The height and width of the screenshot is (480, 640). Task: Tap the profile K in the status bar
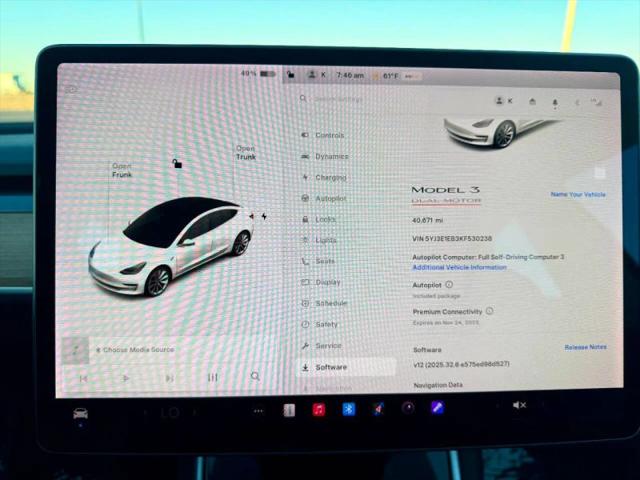pos(317,75)
